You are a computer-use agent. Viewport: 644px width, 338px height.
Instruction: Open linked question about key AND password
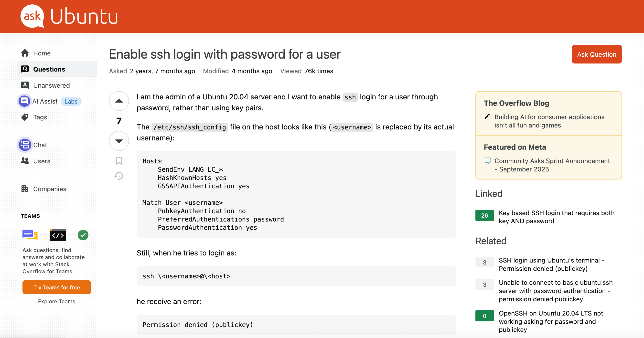[557, 217]
